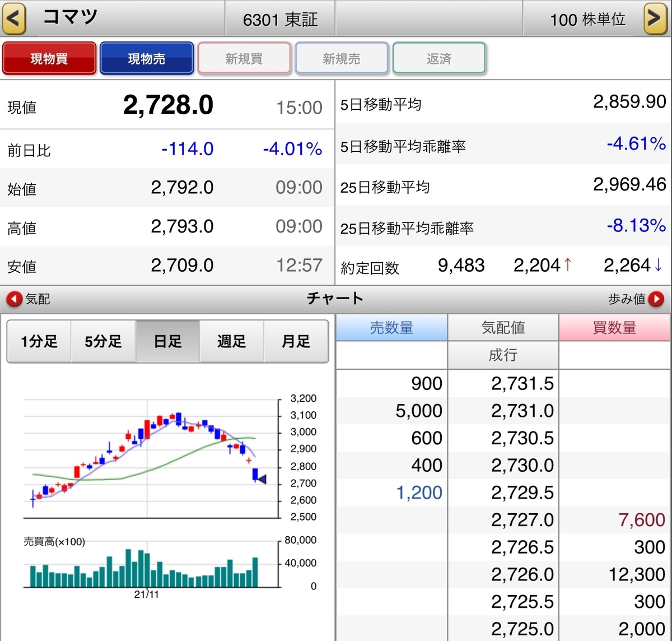Tap the 安値 value 2,709.0
This screenshot has height=641, width=672.
tap(182, 266)
